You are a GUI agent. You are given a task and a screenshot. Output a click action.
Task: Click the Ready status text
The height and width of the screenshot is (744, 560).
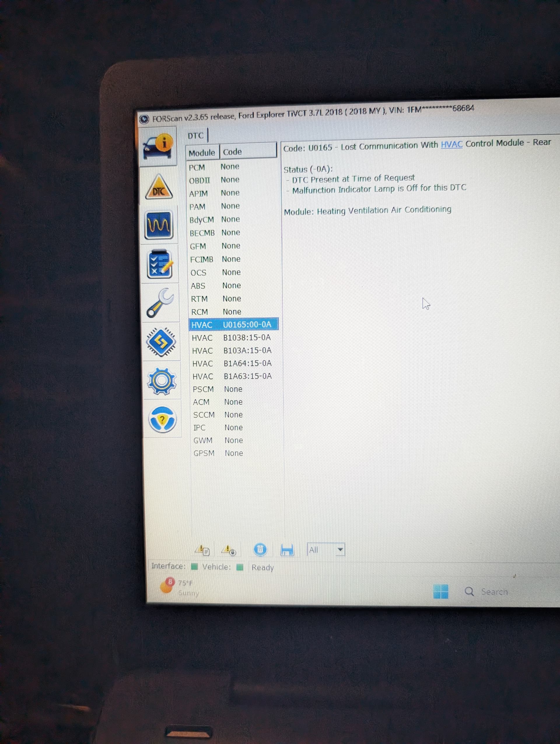coord(262,567)
